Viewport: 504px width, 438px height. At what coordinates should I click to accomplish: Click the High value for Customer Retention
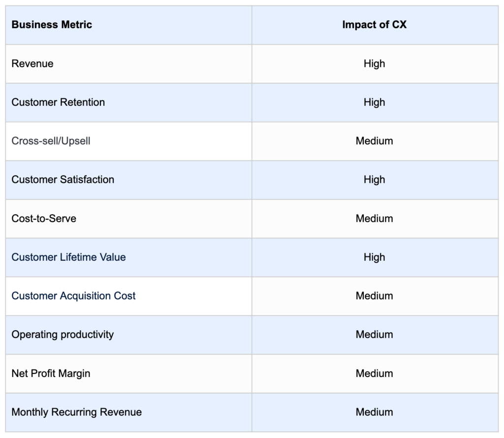pyautogui.click(x=374, y=102)
